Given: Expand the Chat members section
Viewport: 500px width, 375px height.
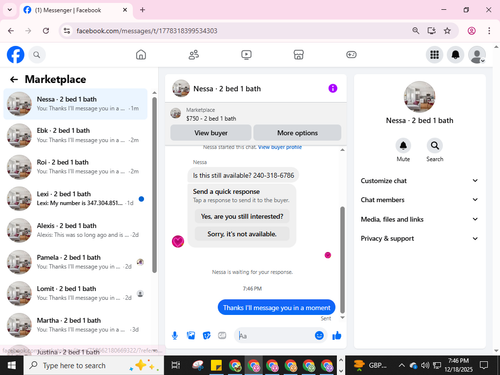Looking at the screenshot, I should 419,200.
